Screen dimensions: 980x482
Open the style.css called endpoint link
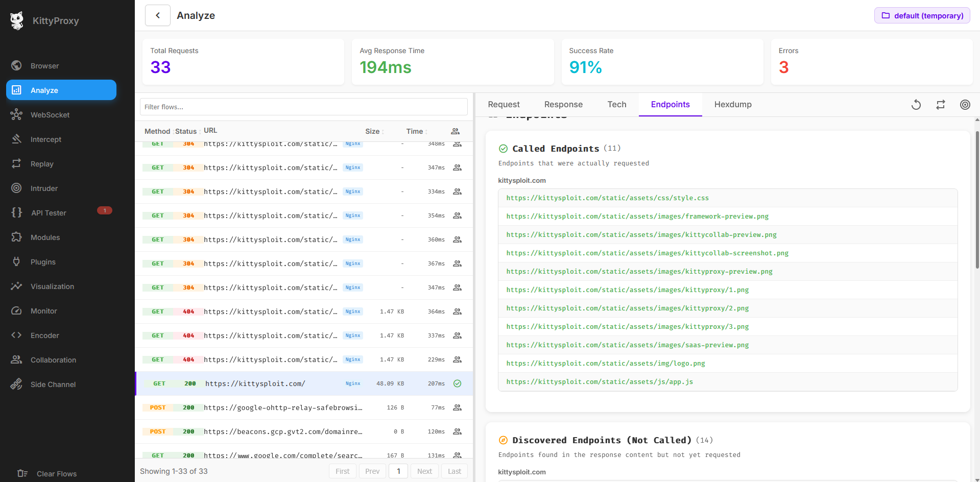coord(607,198)
